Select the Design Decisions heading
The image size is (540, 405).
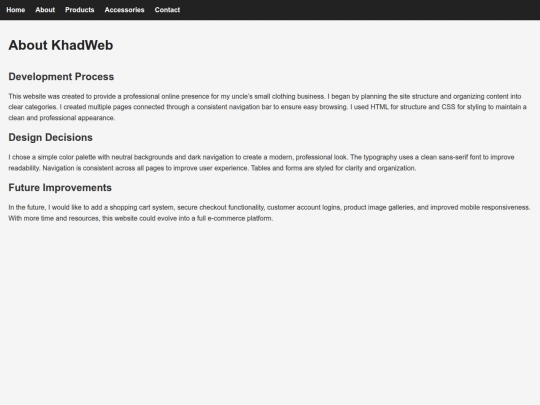click(50, 137)
